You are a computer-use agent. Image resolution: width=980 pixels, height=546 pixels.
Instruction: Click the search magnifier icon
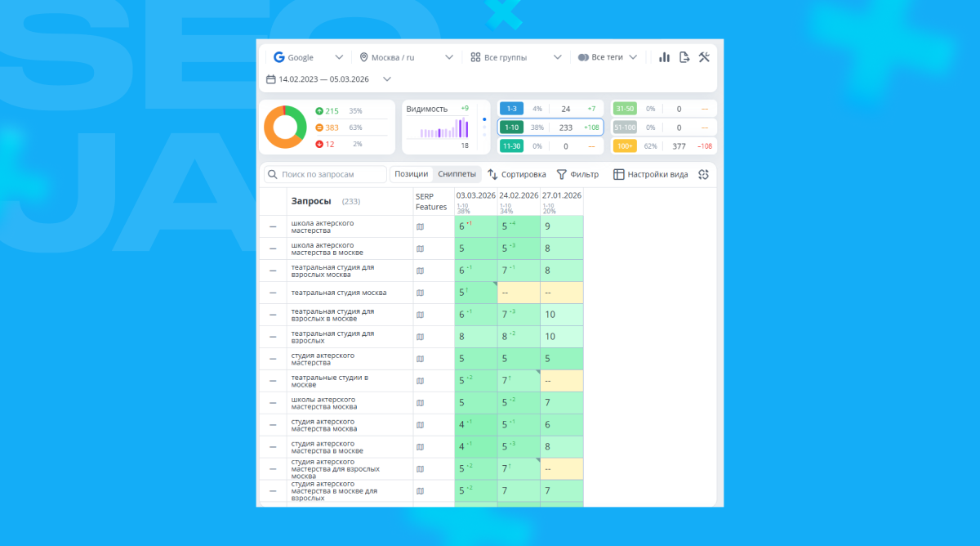[272, 174]
